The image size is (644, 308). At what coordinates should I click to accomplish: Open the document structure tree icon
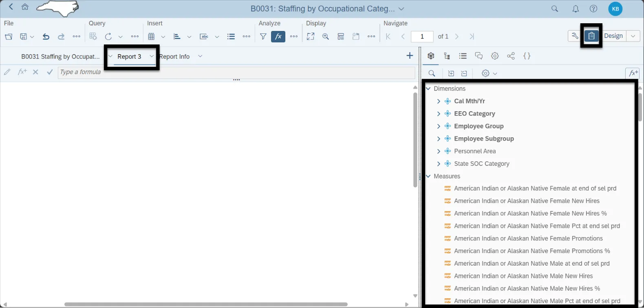click(447, 56)
